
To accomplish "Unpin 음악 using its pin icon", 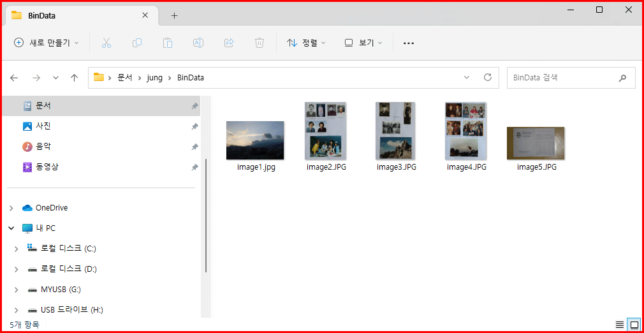I will tap(194, 147).
